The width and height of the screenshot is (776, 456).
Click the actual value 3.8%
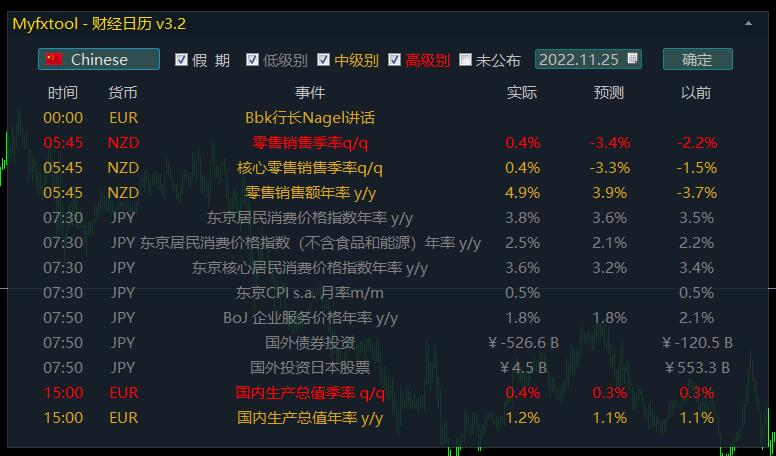pyautogui.click(x=522, y=218)
